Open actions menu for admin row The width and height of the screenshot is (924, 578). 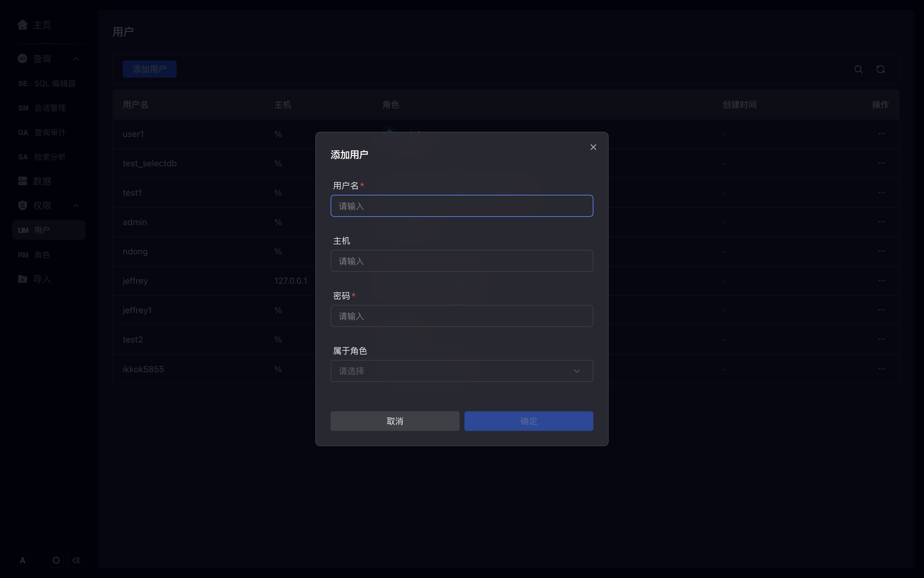click(x=882, y=222)
